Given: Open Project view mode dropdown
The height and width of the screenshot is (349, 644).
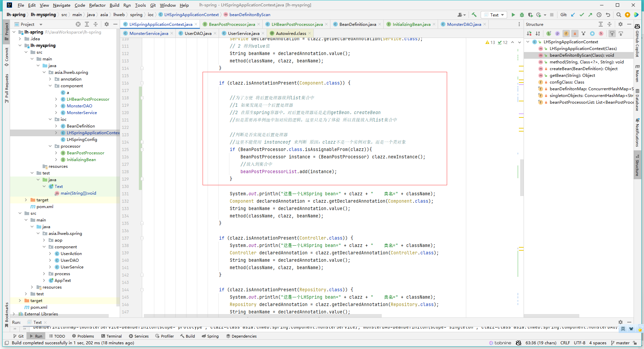Looking at the screenshot, I should click(x=41, y=24).
